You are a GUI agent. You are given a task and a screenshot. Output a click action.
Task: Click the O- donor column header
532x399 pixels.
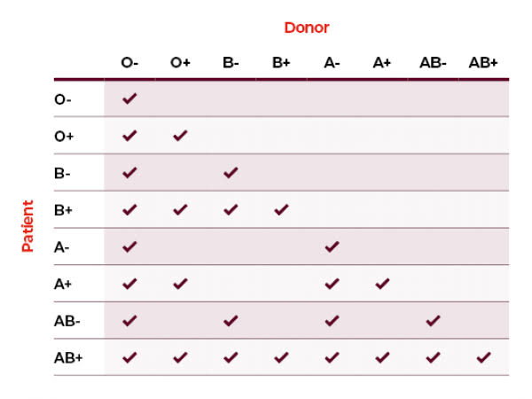point(129,63)
